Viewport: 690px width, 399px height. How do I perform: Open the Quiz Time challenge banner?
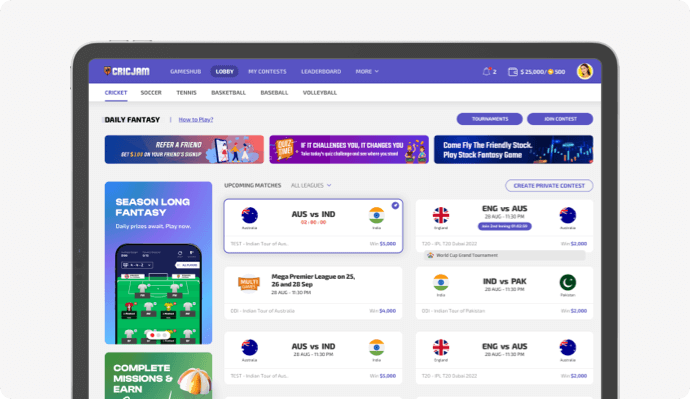point(349,150)
